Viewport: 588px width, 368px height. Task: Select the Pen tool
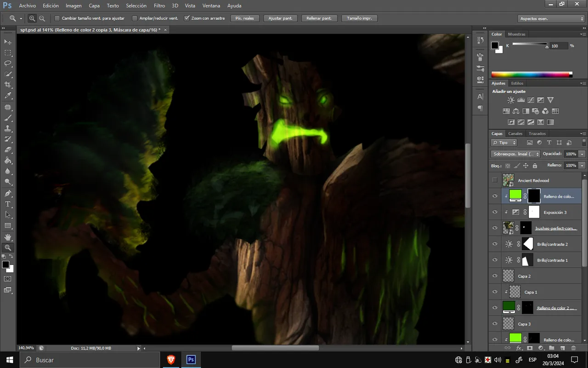coord(8,193)
